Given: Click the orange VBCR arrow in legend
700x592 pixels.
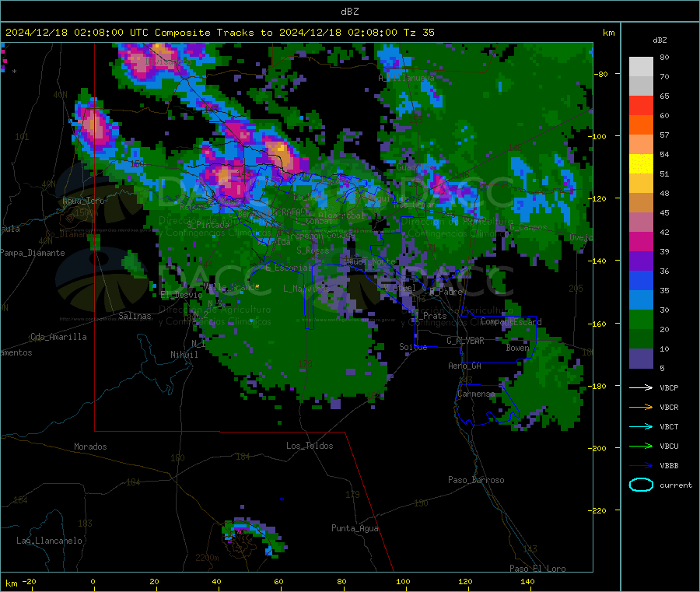Looking at the screenshot, I should tap(641, 407).
